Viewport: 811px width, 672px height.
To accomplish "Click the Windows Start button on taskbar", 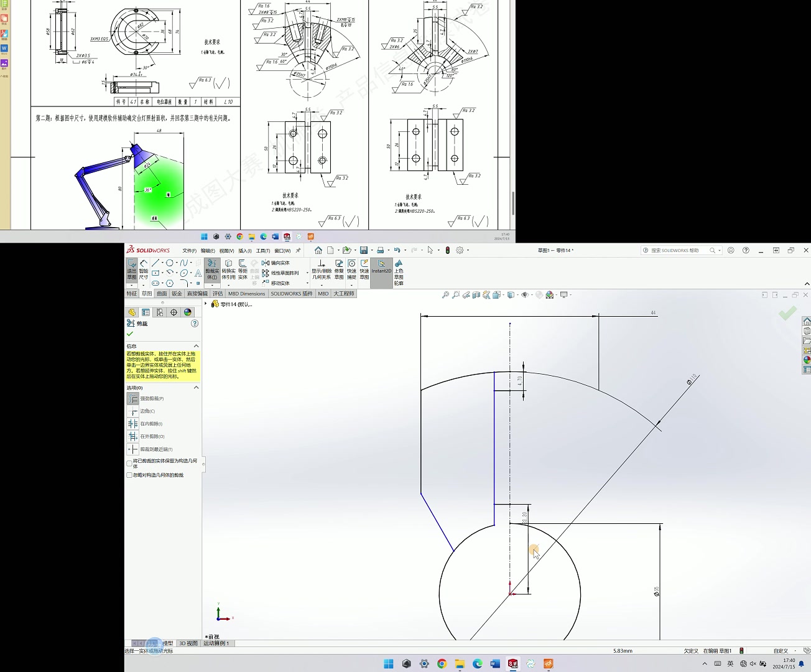I will click(389, 664).
